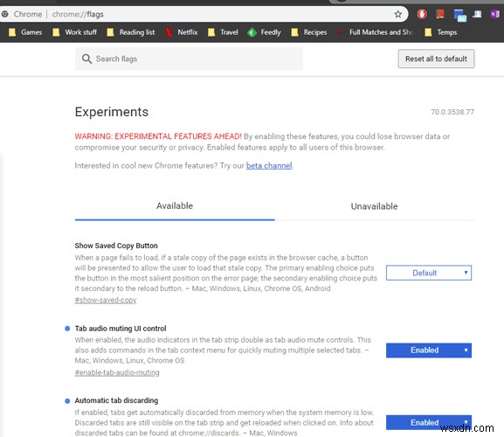Click the Chrome site info icon
Image resolution: width=504 pixels, height=437 pixels.
(x=5, y=14)
